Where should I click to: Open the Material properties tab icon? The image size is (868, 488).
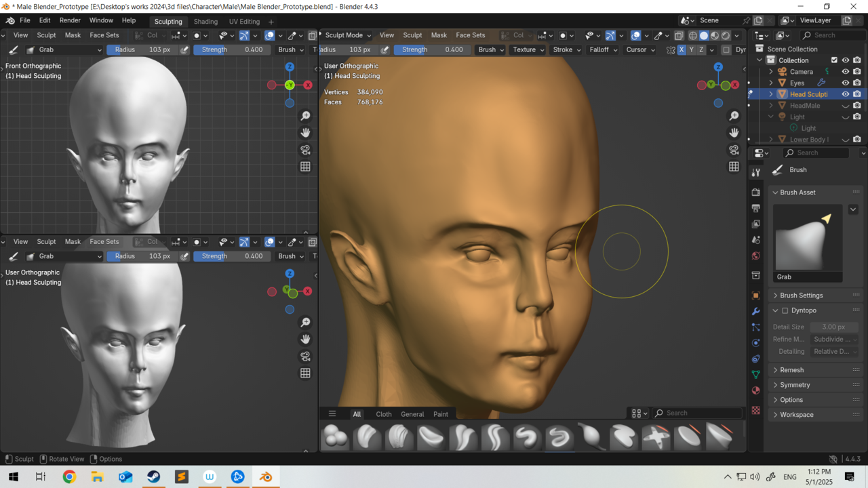tap(756, 390)
